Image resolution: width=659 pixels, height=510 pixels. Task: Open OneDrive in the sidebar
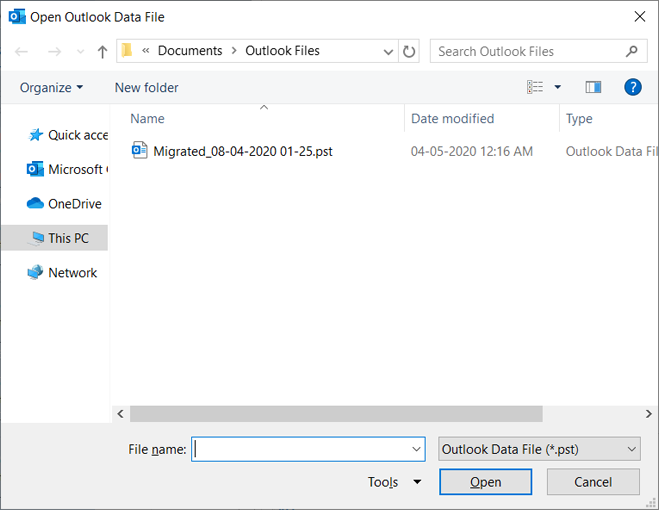click(x=64, y=204)
